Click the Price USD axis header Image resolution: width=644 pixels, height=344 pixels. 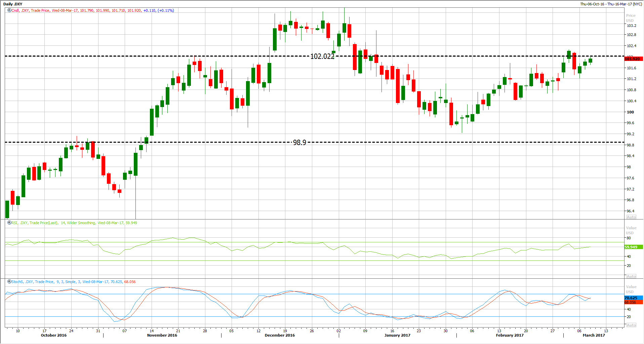pyautogui.click(x=631, y=18)
